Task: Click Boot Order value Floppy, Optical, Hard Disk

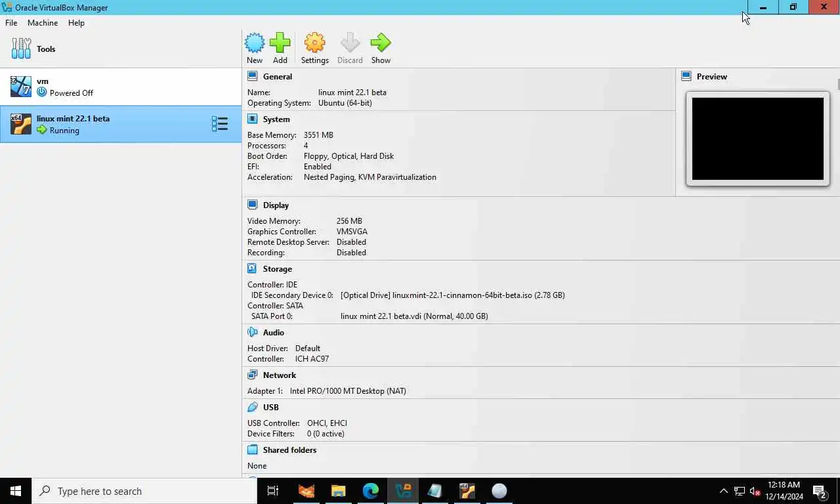Action: point(348,156)
